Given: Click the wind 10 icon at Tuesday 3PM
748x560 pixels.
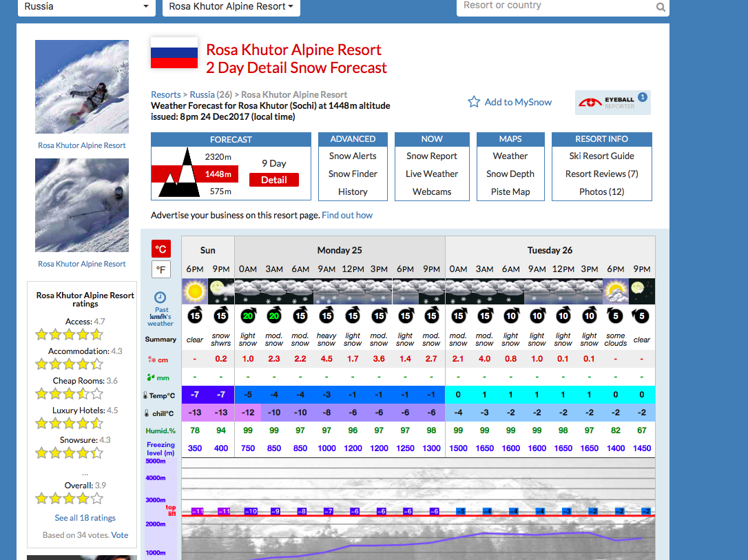Looking at the screenshot, I should 589,315.
